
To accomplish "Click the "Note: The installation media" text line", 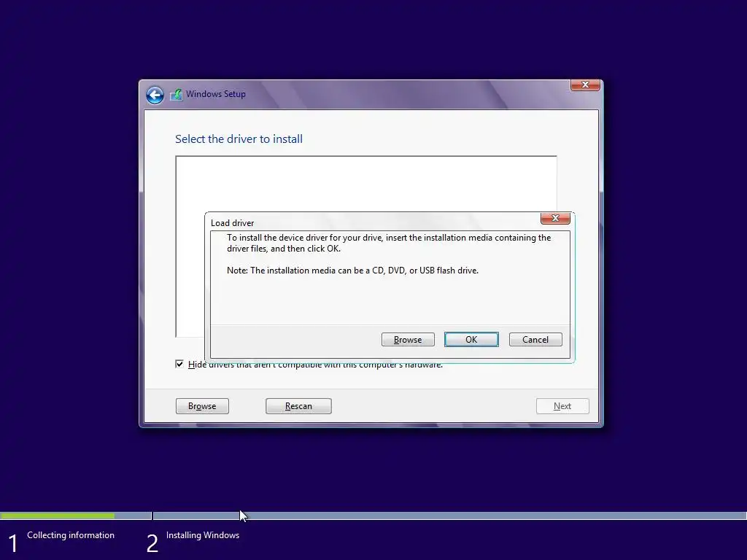I will pos(352,271).
